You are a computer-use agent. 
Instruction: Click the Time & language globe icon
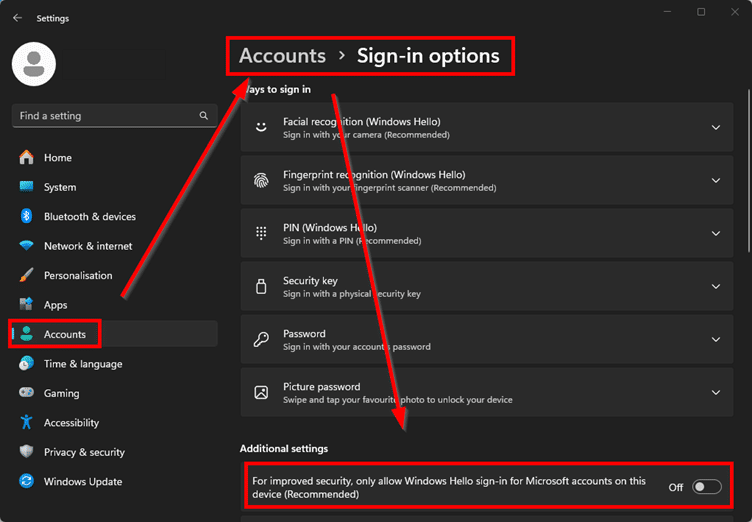click(26, 364)
